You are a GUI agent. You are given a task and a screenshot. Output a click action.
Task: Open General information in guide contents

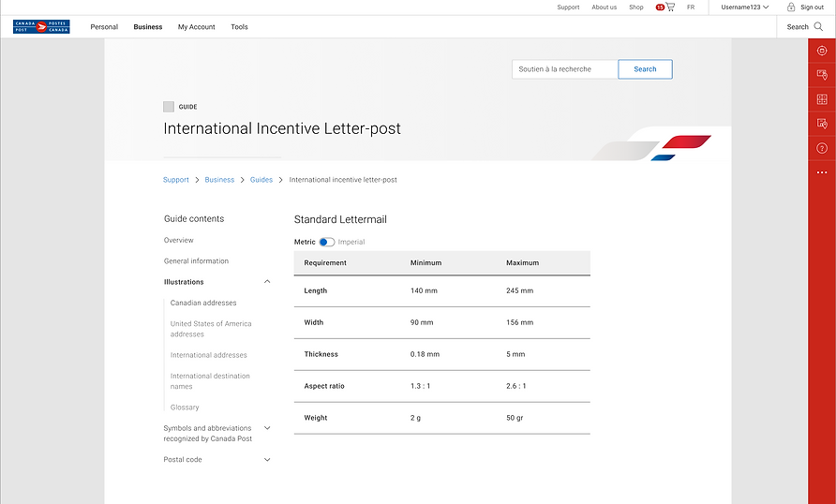coord(196,261)
